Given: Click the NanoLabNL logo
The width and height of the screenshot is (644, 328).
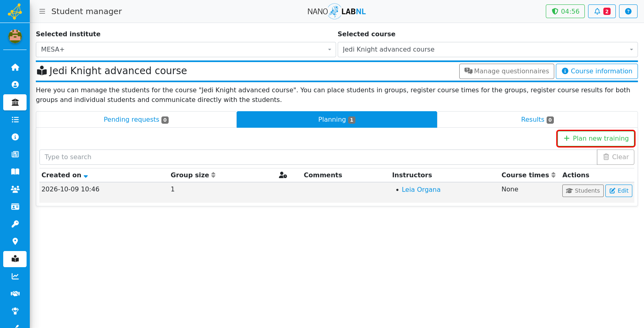Looking at the screenshot, I should tap(336, 11).
